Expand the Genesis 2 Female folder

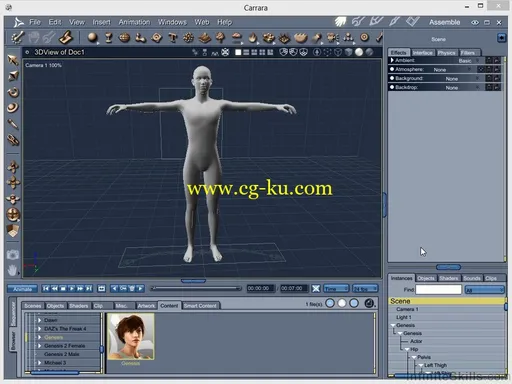click(x=40, y=346)
